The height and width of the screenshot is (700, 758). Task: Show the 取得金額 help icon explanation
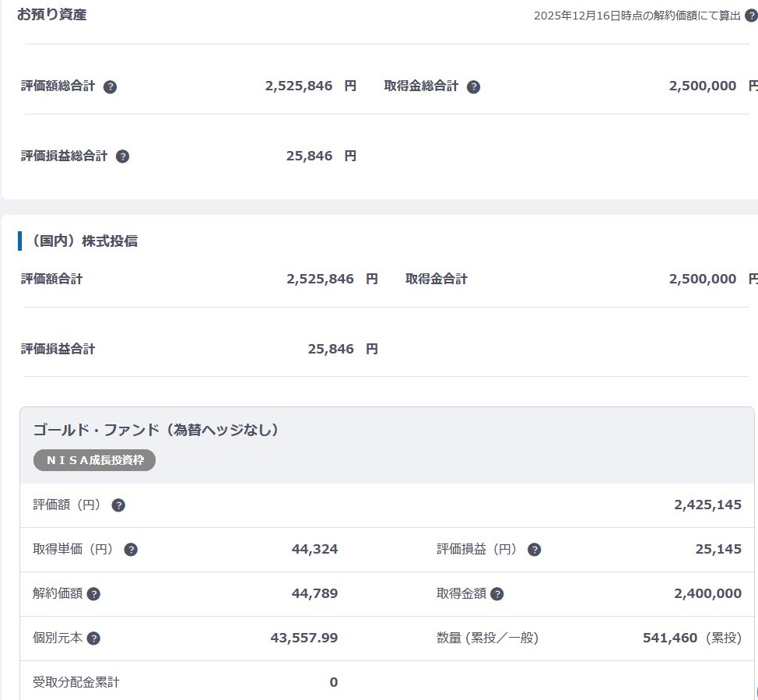497,594
